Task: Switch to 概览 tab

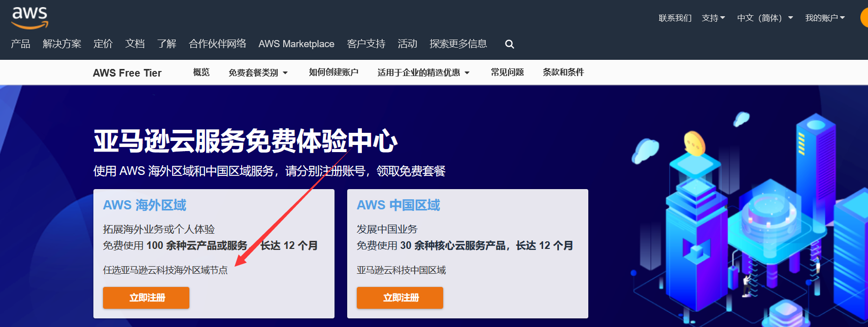Action: (x=202, y=72)
